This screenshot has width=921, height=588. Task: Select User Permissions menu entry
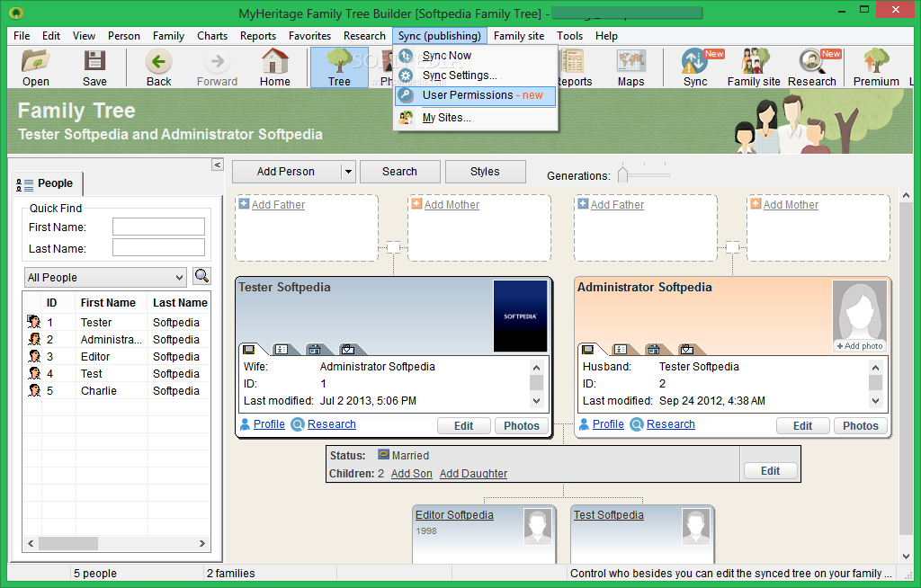click(475, 95)
